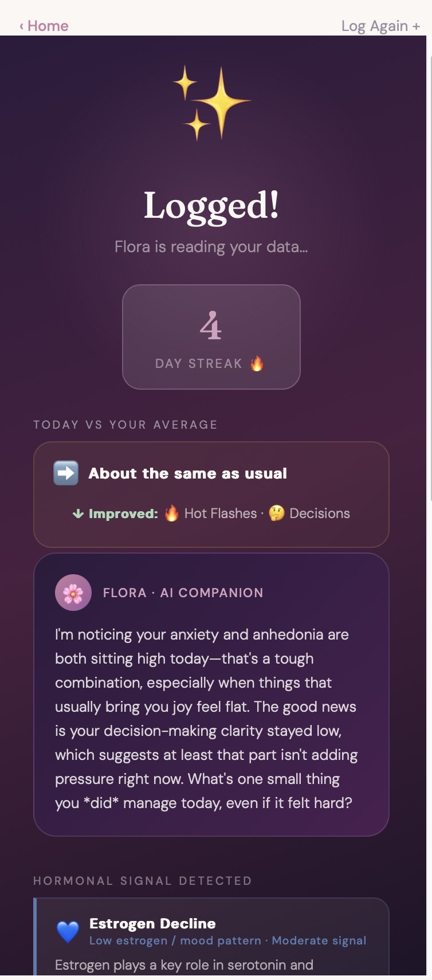Select the Flora AI Companion header
The image size is (432, 980).
point(182,593)
